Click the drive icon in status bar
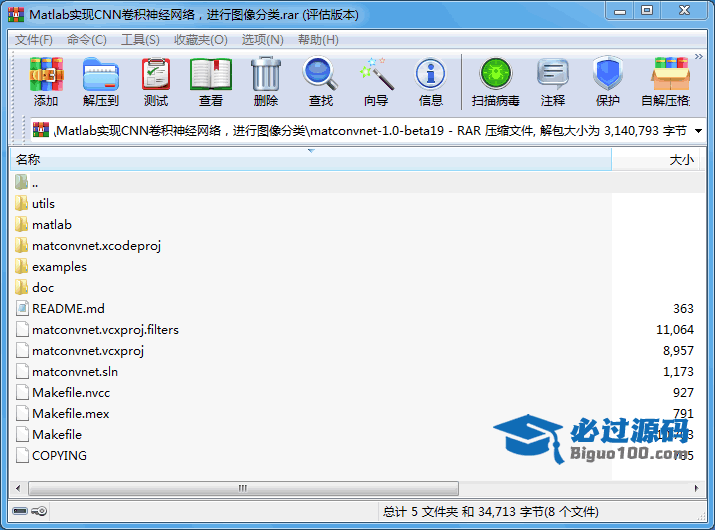This screenshot has height=530, width=715. pyautogui.click(x=20, y=511)
